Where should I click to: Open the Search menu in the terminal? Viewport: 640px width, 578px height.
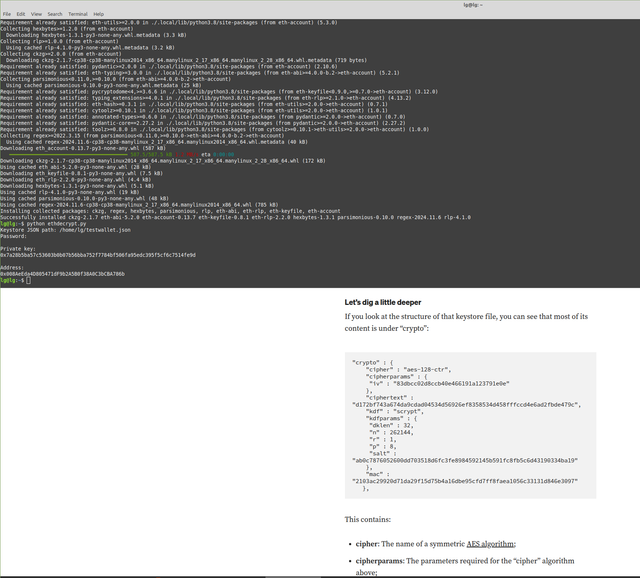coord(55,14)
